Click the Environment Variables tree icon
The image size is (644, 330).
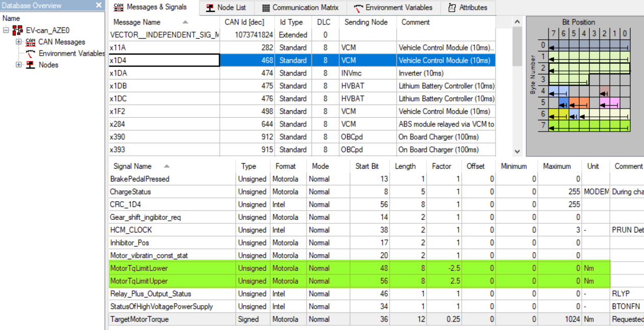tap(31, 54)
